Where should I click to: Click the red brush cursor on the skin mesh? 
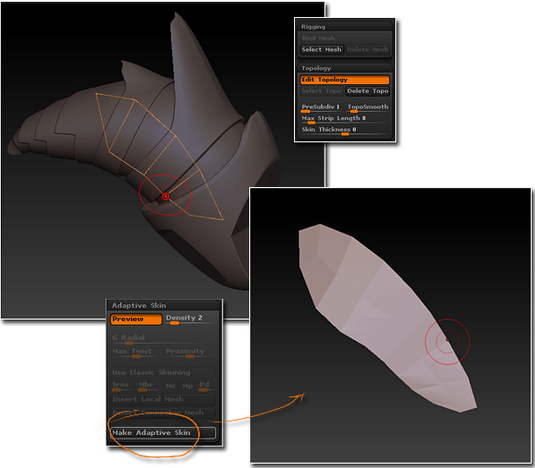(448, 340)
